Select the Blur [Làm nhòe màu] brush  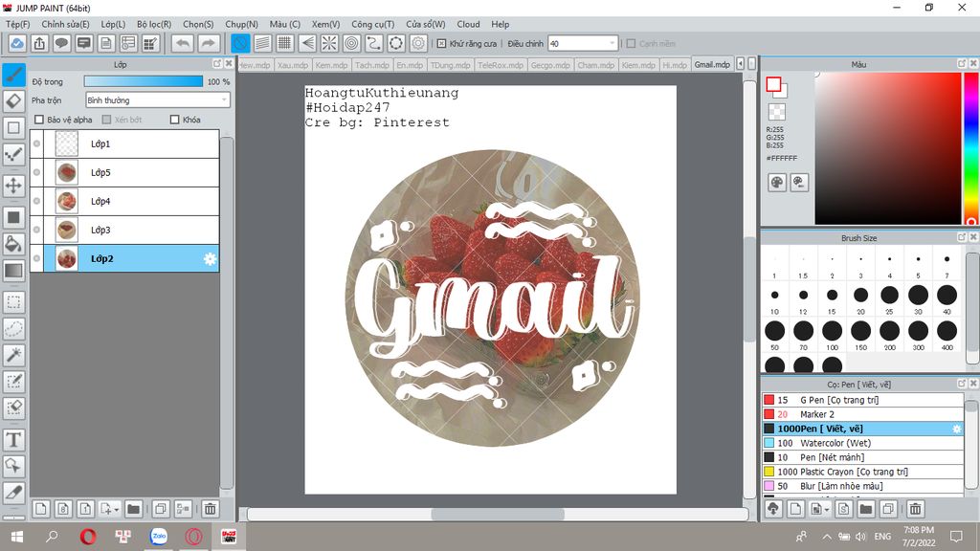[862, 486]
